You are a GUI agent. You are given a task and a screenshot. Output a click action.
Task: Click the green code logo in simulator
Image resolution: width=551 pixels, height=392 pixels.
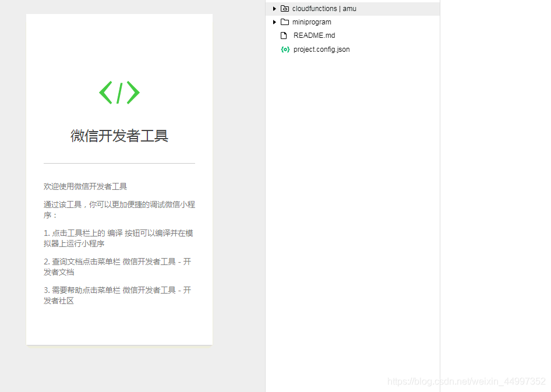coord(119,93)
